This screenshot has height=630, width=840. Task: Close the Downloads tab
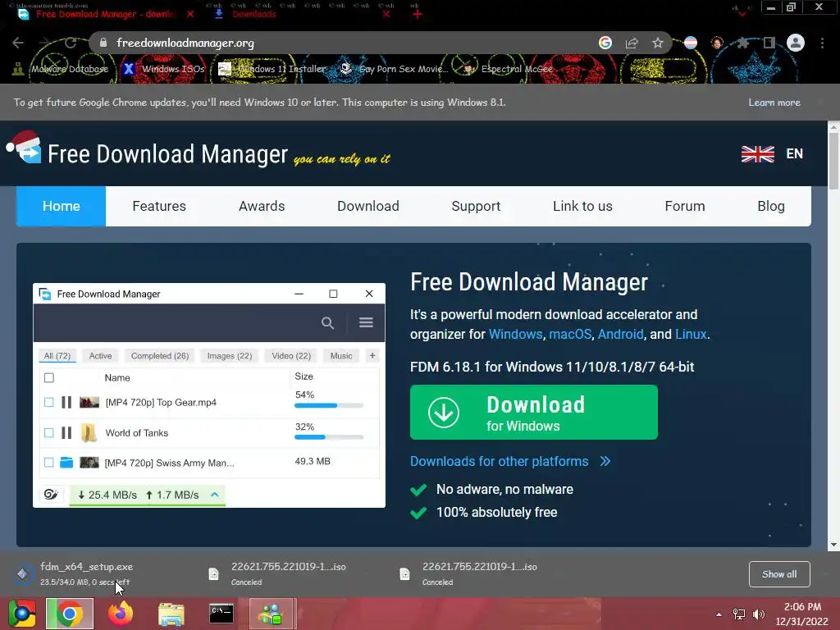[x=386, y=14]
